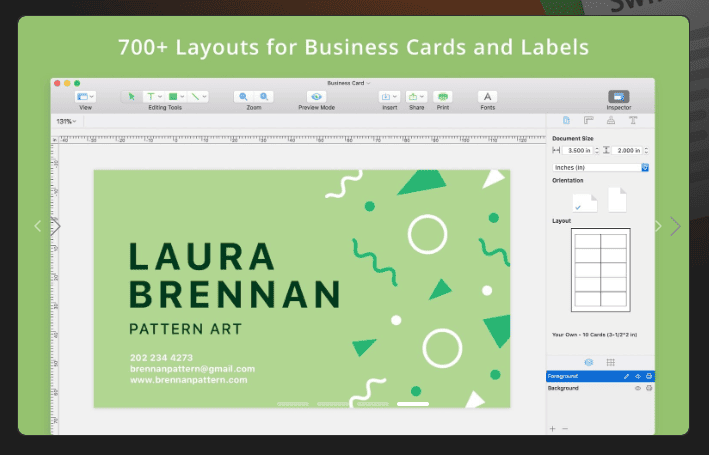Click the right Zoom magnifier button

pyautogui.click(x=264, y=97)
